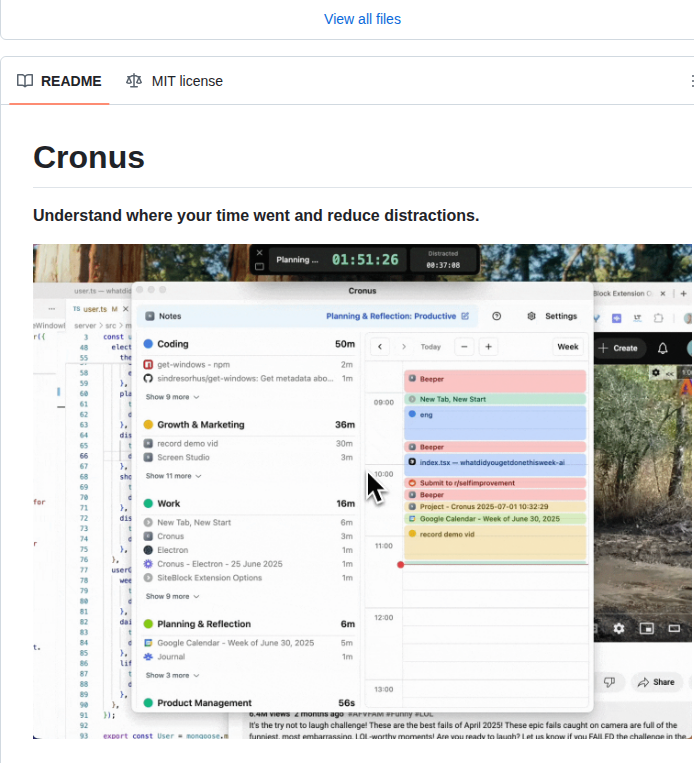The image size is (694, 763).
Task: Select the Journal row
Action: [x=248, y=656]
